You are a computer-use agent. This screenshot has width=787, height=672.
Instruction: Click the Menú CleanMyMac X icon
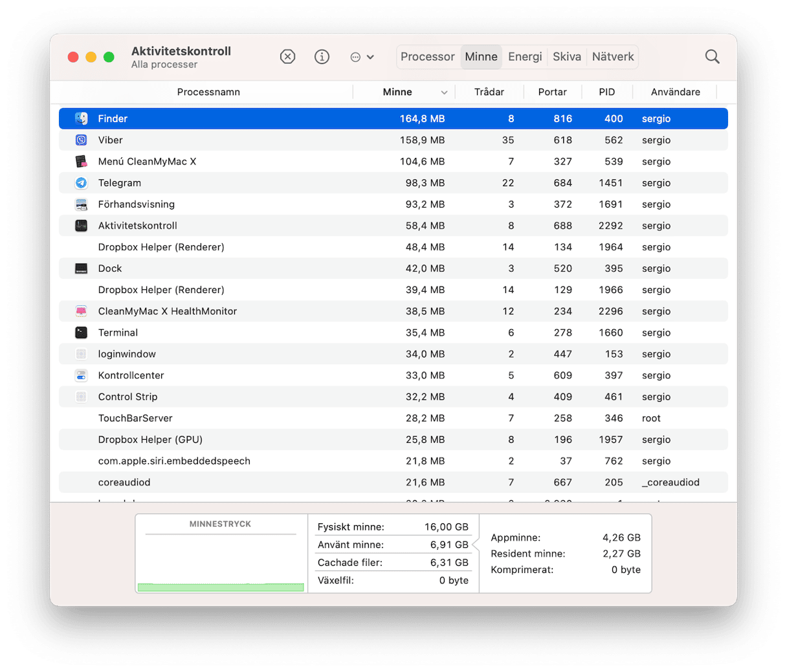(x=81, y=161)
